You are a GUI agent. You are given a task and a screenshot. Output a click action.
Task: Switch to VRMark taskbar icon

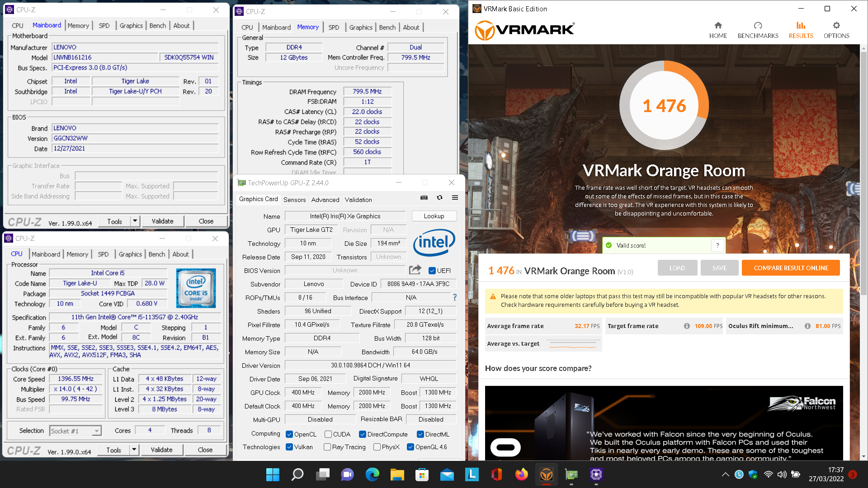(547, 474)
